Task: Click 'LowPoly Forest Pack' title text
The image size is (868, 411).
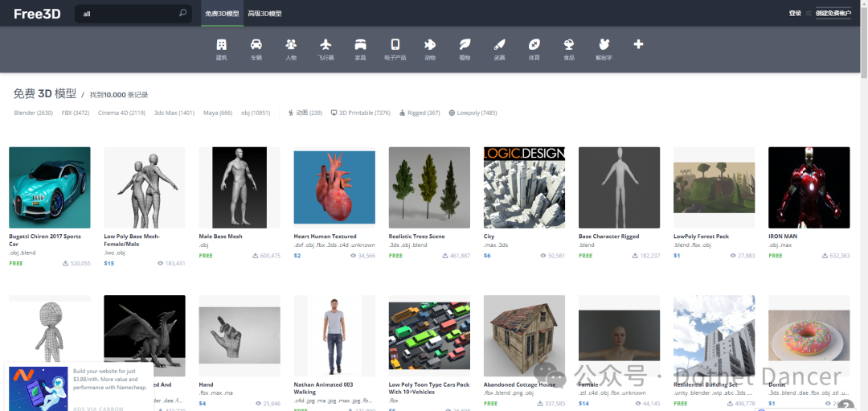Action: [702, 236]
